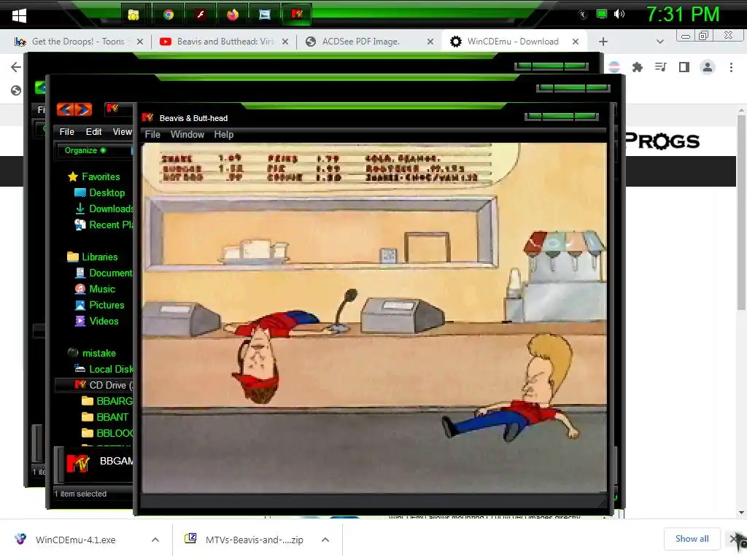
Task: Close the ACDSee PDF Image tab
Action: click(430, 42)
